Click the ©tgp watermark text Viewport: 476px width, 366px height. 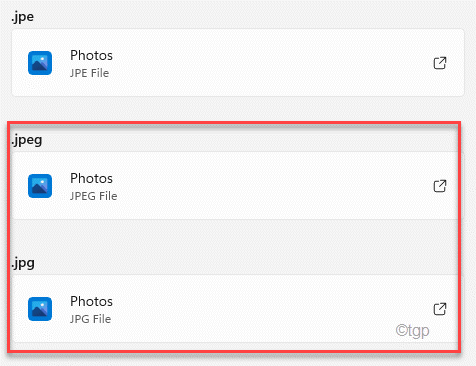tap(412, 331)
